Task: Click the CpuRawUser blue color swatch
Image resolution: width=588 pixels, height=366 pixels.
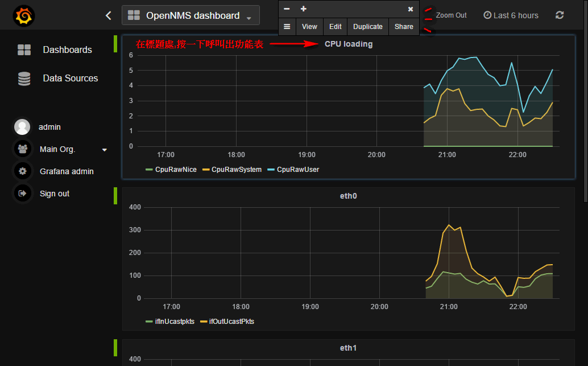Action: pos(271,170)
